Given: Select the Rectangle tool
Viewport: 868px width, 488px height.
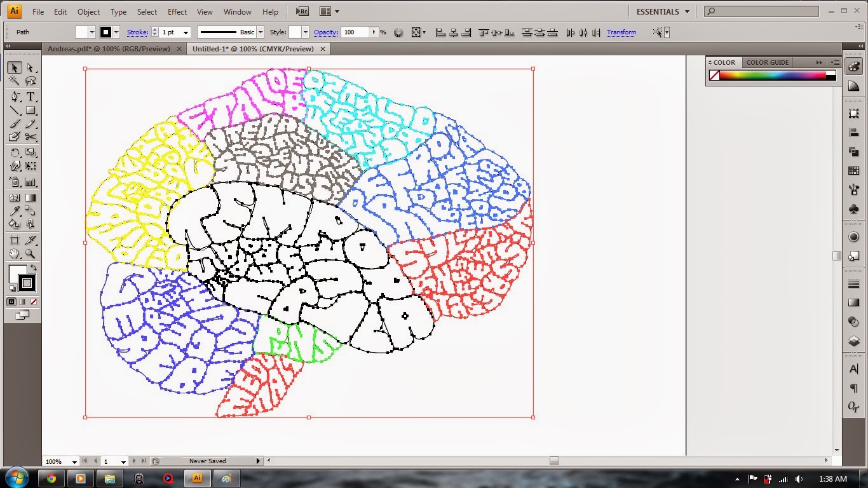Looking at the screenshot, I should tap(30, 111).
